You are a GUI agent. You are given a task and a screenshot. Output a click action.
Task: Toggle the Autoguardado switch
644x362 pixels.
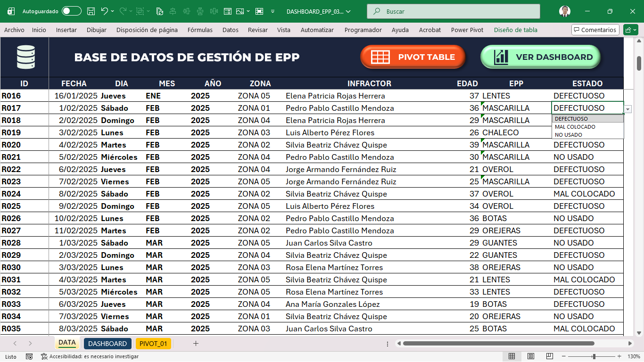pyautogui.click(x=72, y=11)
